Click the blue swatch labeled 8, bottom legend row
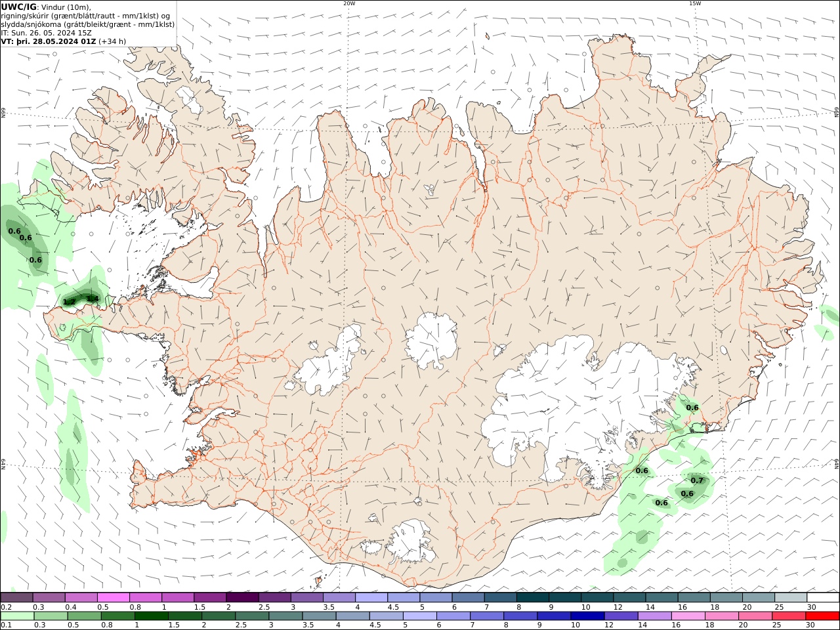This screenshot has height=630, width=840. click(521, 616)
